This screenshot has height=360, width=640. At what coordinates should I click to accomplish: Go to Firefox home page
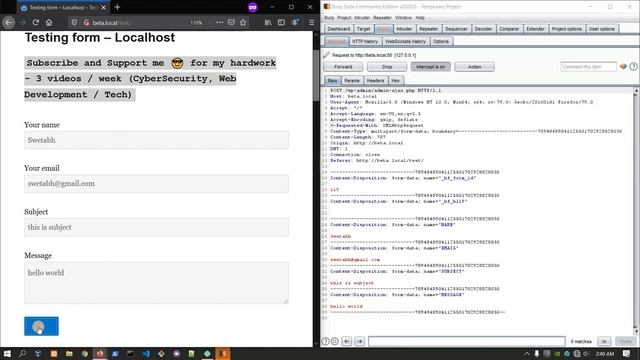[x=49, y=22]
